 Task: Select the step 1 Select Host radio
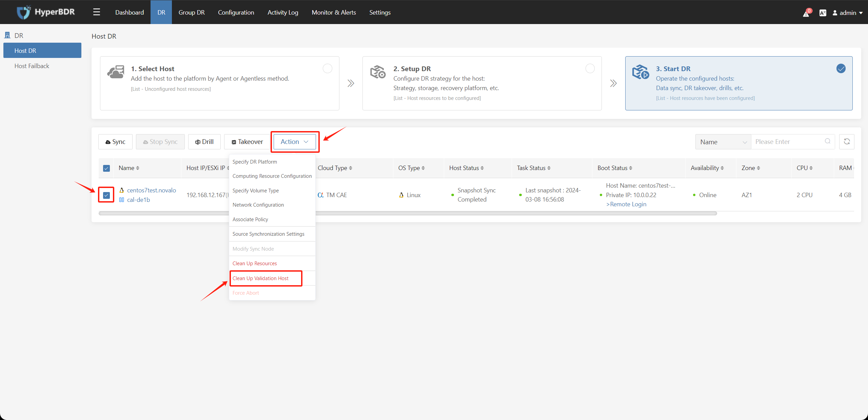pyautogui.click(x=328, y=68)
